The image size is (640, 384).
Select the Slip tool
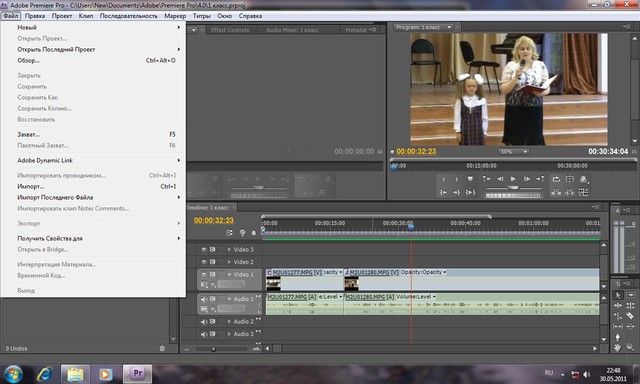618,326
